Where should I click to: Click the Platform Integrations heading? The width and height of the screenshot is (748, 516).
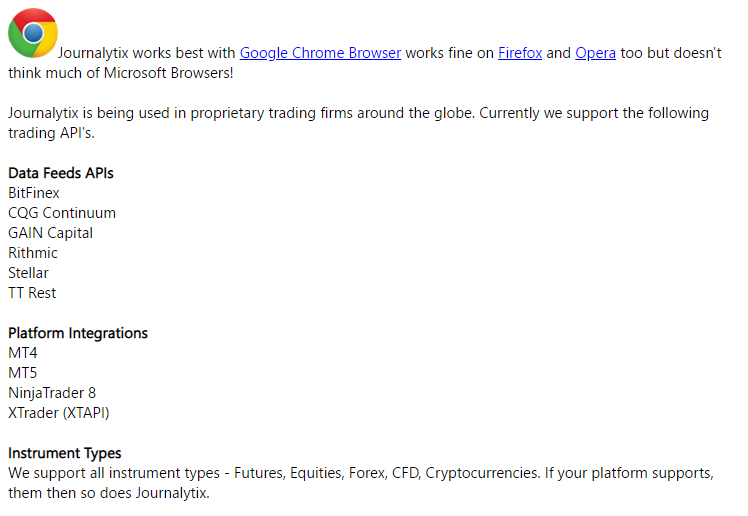78,333
